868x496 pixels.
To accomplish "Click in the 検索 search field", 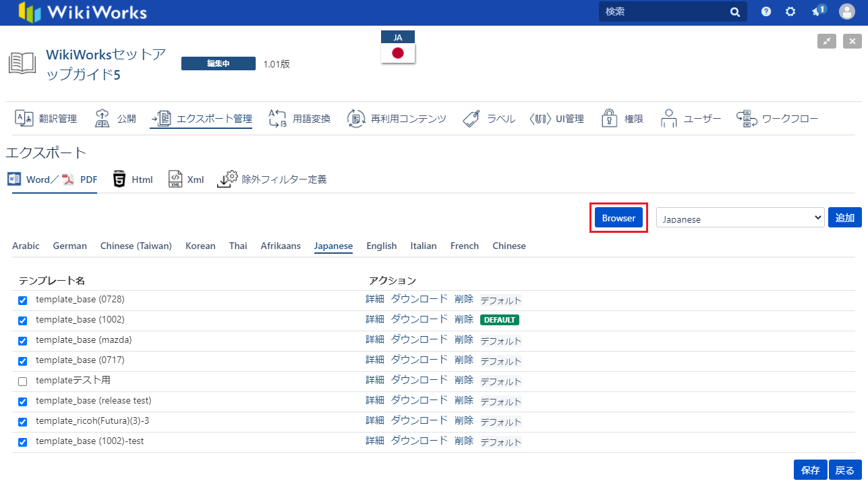I will coord(664,11).
